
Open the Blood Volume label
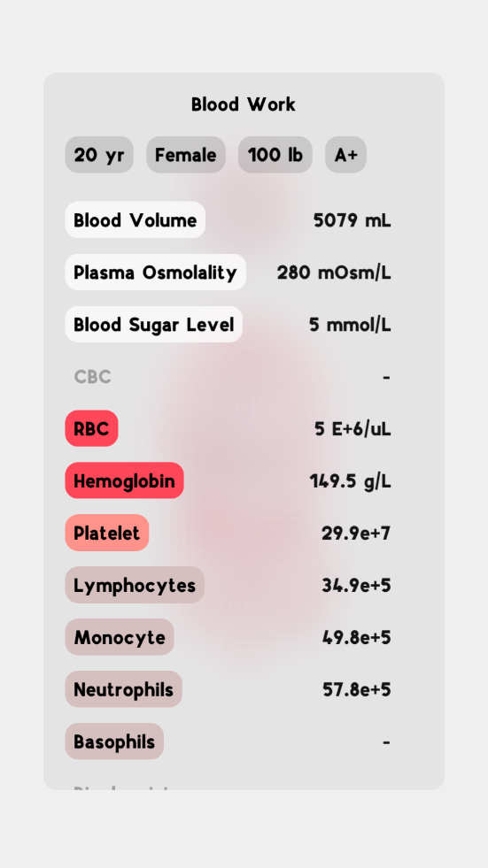tap(136, 220)
